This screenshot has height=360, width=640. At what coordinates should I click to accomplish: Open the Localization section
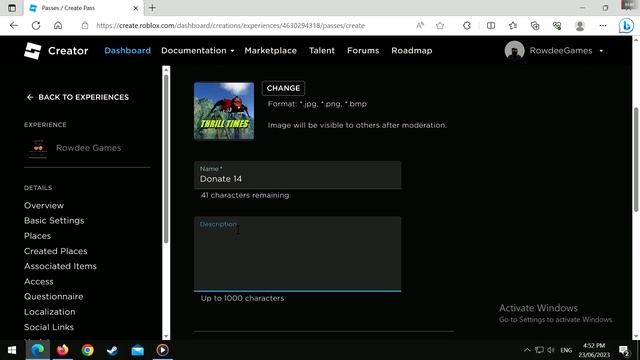pos(49,312)
